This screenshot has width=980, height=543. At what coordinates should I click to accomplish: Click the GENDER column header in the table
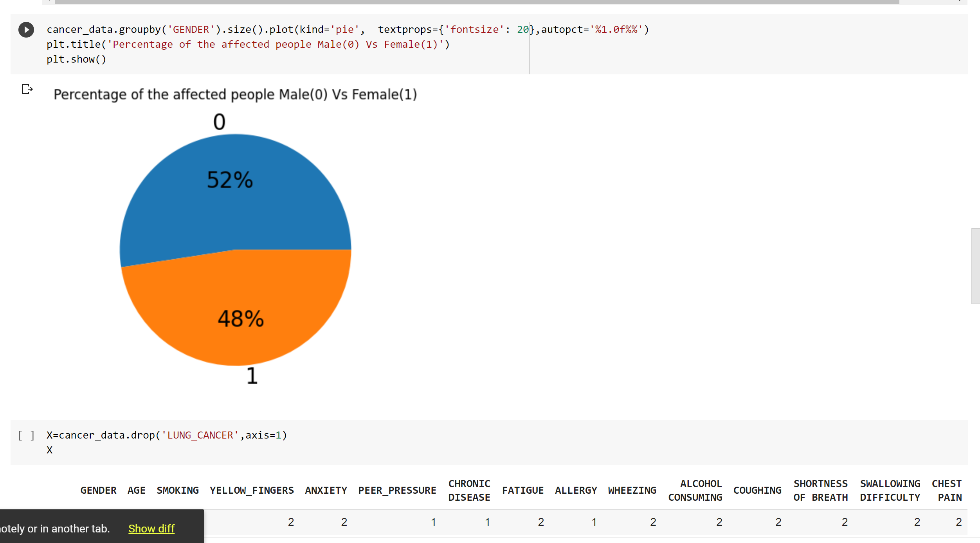[98, 490]
